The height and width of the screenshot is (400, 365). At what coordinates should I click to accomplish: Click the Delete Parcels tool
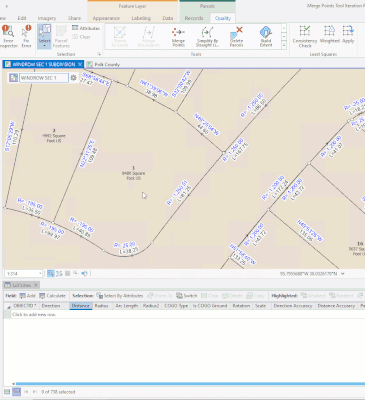[236, 37]
